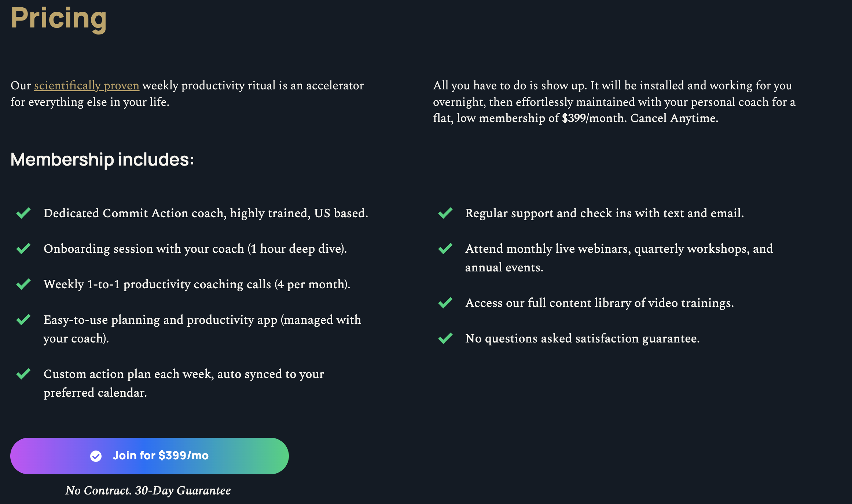852x504 pixels.
Task: Click the Pricing heading
Action: 59,18
